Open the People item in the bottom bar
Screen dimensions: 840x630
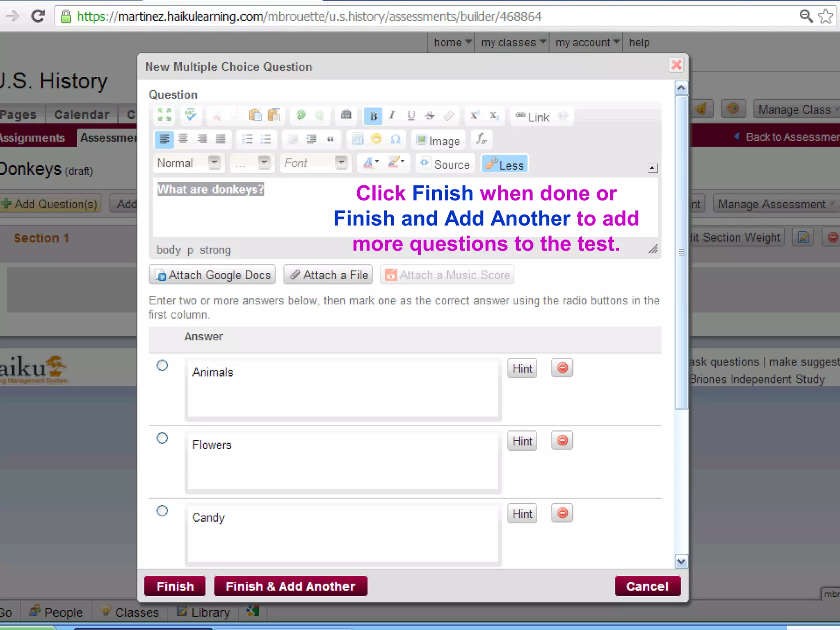(56, 612)
